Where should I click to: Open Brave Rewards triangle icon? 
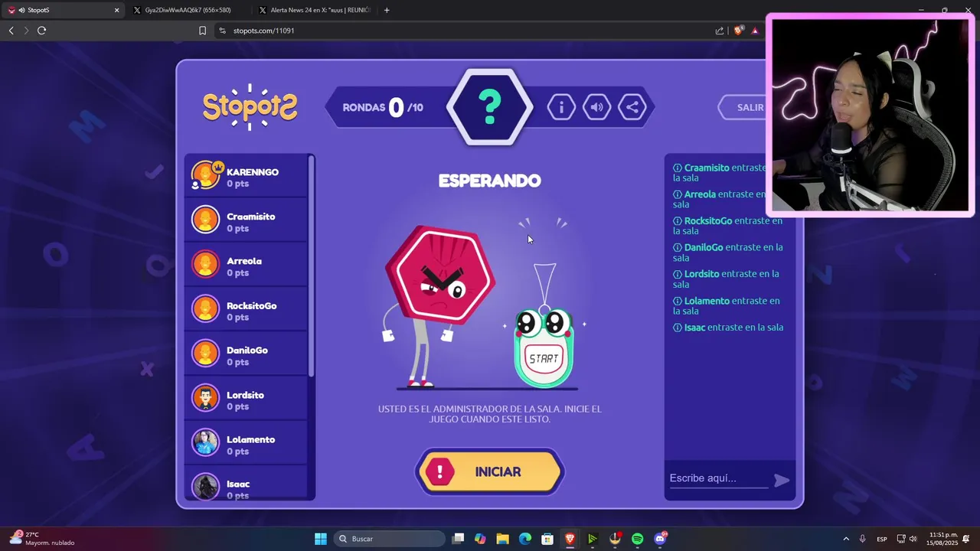pyautogui.click(x=755, y=31)
